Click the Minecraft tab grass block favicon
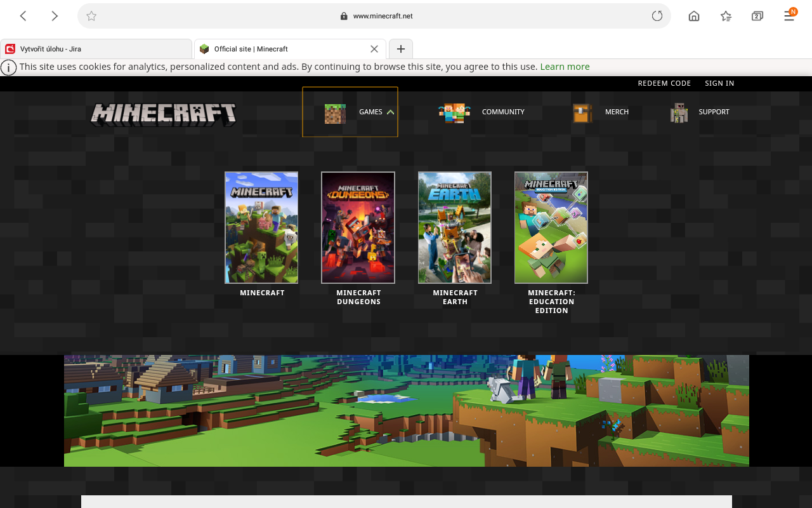The height and width of the screenshot is (508, 812). coord(204,49)
